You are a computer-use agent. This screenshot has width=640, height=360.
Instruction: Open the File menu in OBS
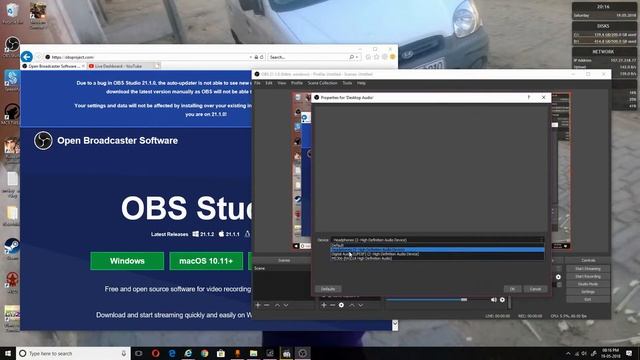coord(257,83)
